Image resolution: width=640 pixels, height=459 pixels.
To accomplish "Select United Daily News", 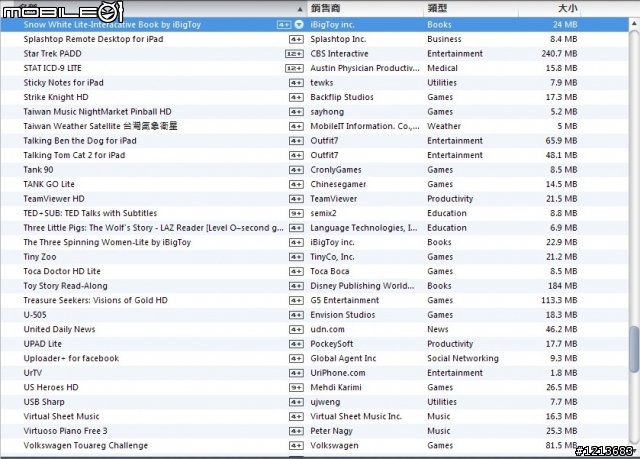I will coord(59,329).
